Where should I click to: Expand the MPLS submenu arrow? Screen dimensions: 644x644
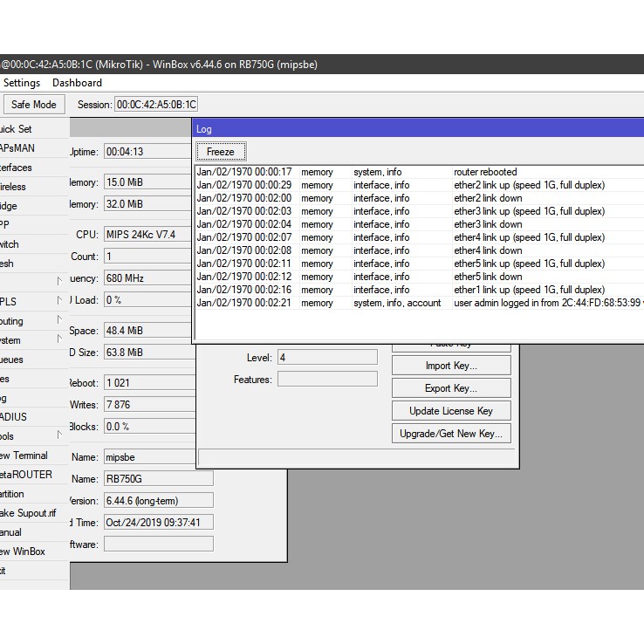click(x=59, y=302)
